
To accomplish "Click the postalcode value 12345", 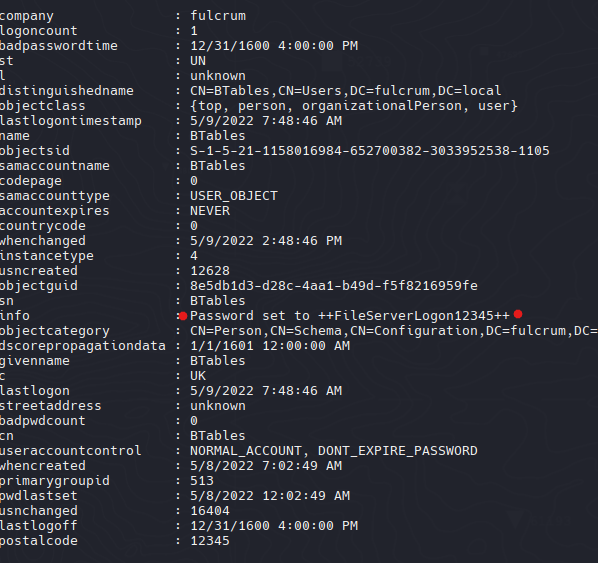I will coord(210,541).
